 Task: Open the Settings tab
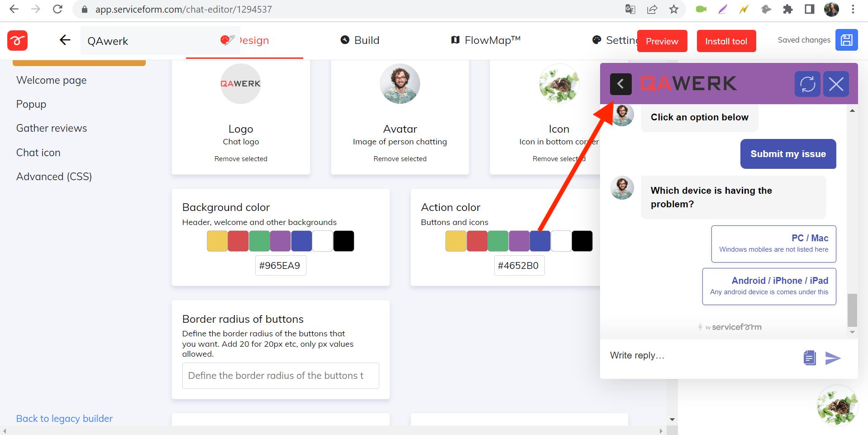(615, 40)
